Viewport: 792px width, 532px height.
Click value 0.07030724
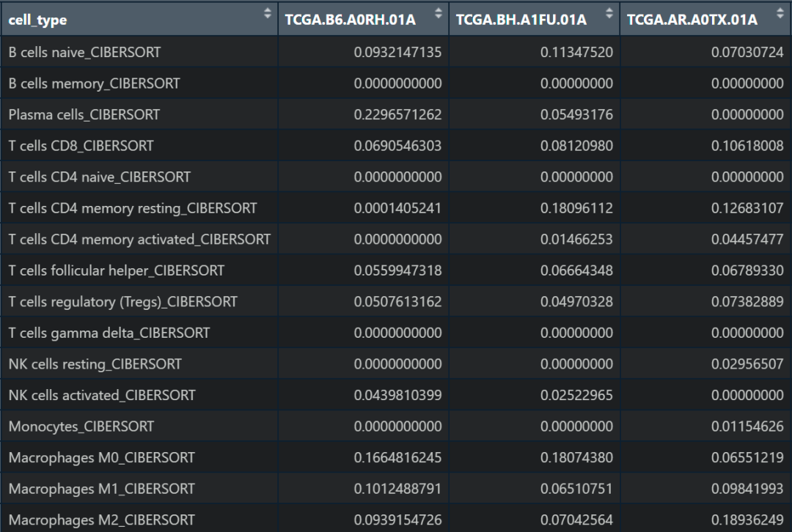point(747,53)
